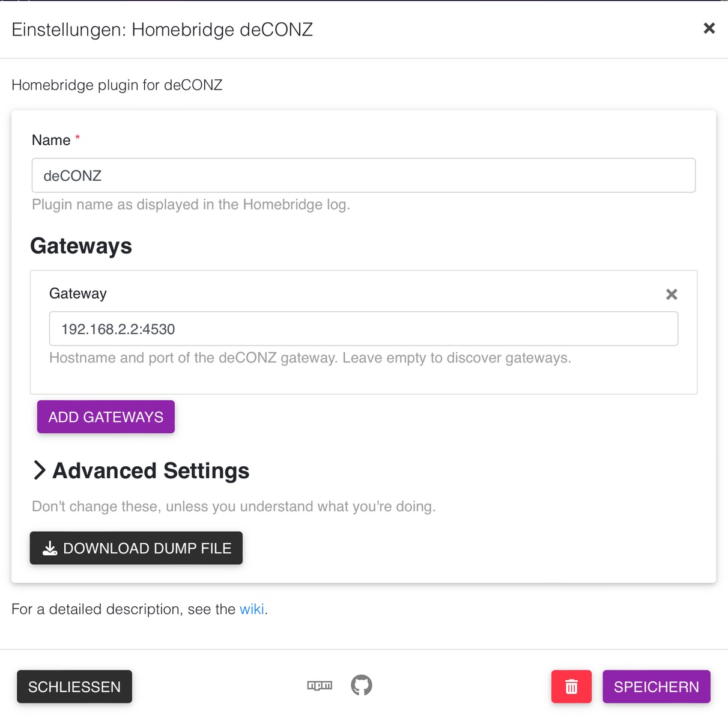Click the red trash delete icon
Screen dimensions: 728x721
click(571, 687)
